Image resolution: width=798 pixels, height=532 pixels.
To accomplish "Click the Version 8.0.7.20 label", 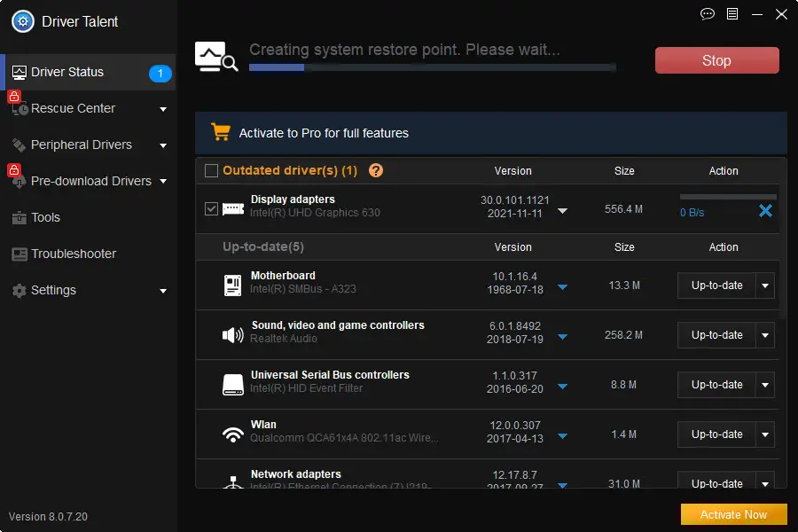I will coord(48,517).
